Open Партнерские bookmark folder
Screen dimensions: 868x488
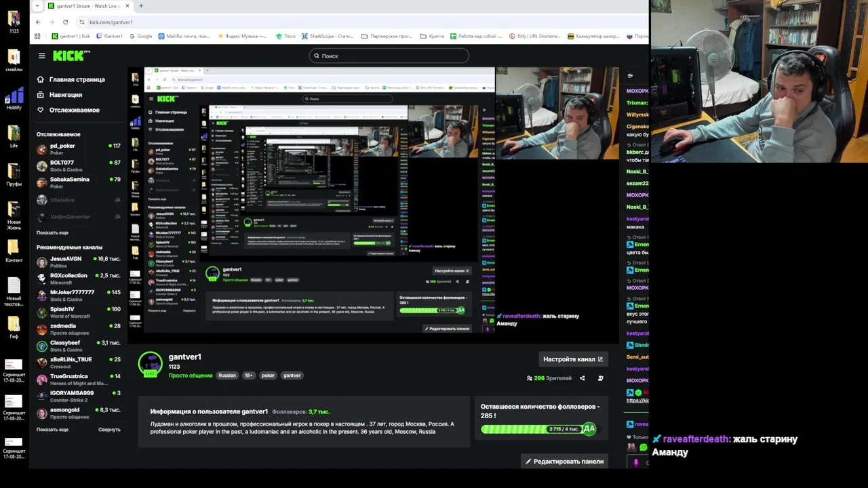387,36
